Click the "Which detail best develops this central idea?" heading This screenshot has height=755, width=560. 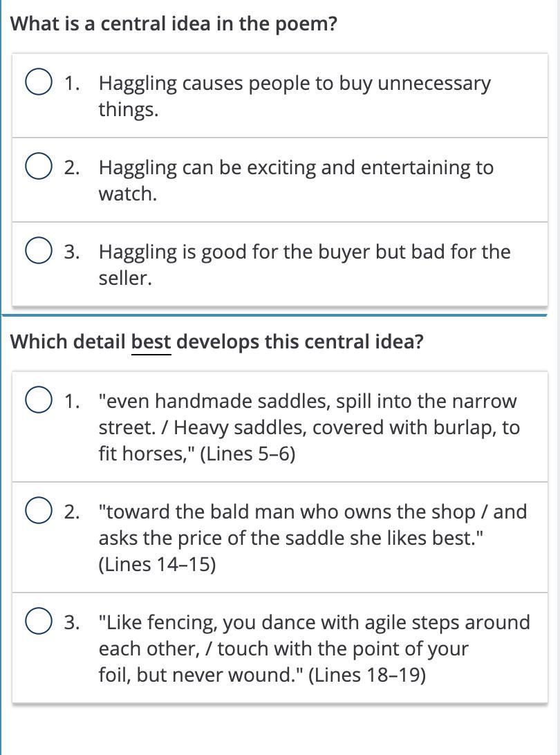point(217,342)
